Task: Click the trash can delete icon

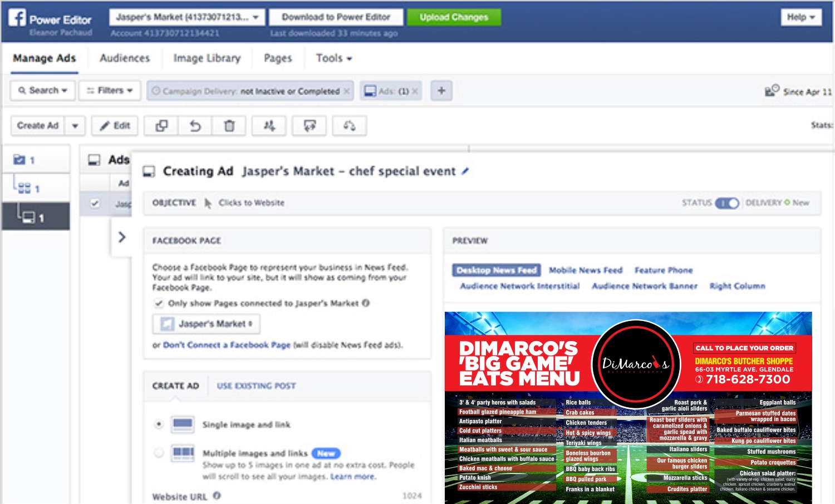Action: point(229,126)
